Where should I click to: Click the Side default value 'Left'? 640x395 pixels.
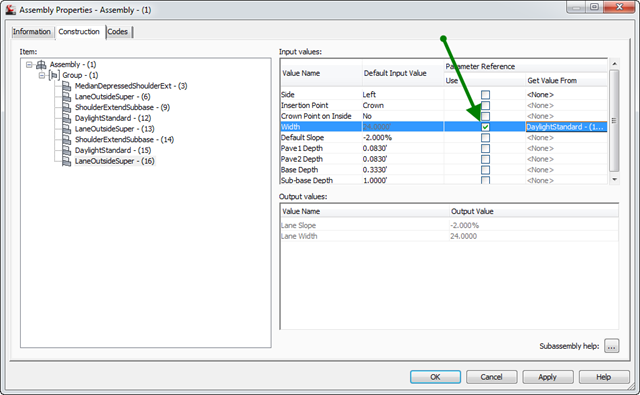pyautogui.click(x=369, y=95)
